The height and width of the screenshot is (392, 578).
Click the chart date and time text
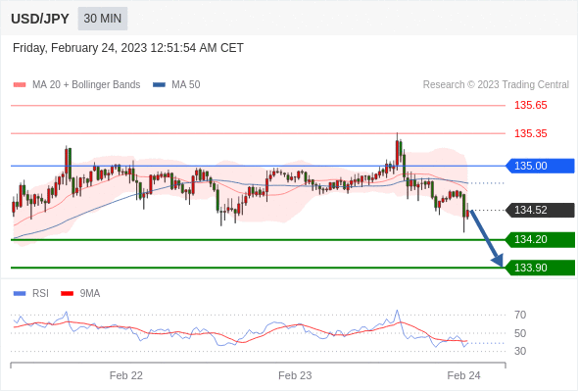(x=128, y=48)
